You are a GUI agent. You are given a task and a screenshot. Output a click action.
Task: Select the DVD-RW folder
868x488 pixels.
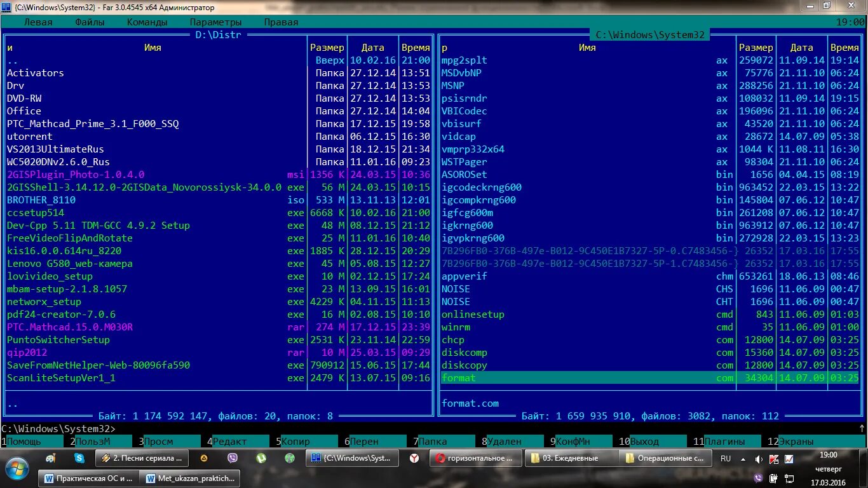(x=217, y=98)
